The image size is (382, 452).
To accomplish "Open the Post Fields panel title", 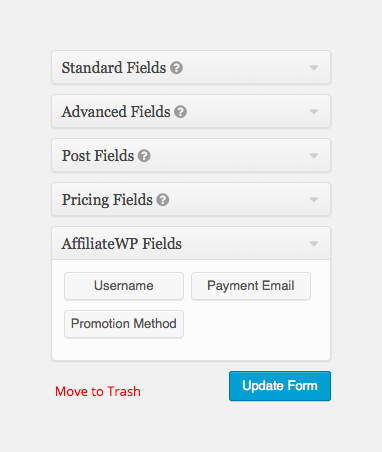I will [98, 156].
